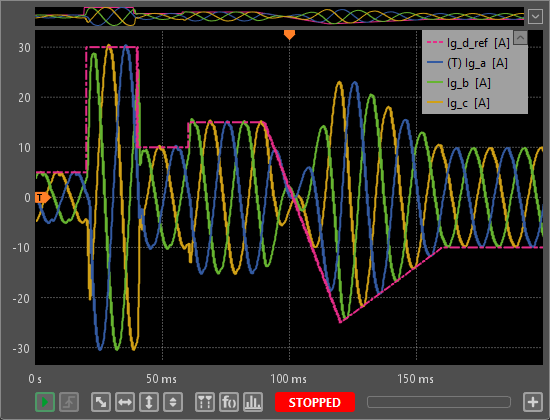
Task: Toggle (T) Ig_a signal in the legend
Action: pos(467,63)
